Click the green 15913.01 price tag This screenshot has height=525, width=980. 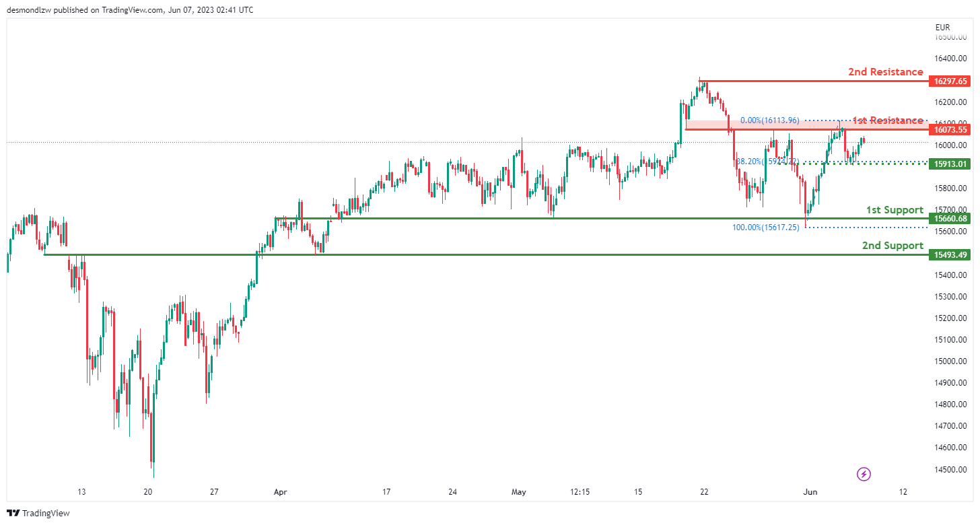click(948, 164)
